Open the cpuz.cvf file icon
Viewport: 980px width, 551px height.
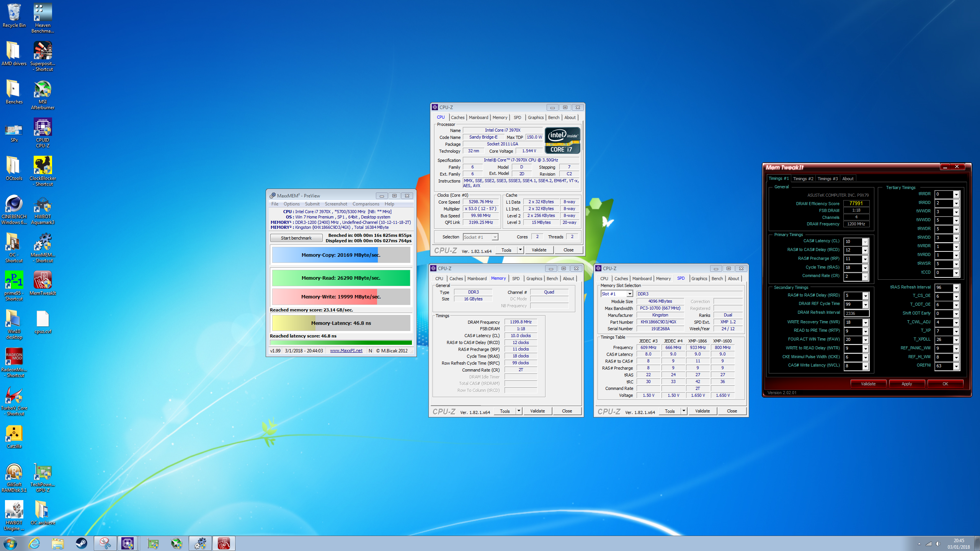pyautogui.click(x=42, y=321)
